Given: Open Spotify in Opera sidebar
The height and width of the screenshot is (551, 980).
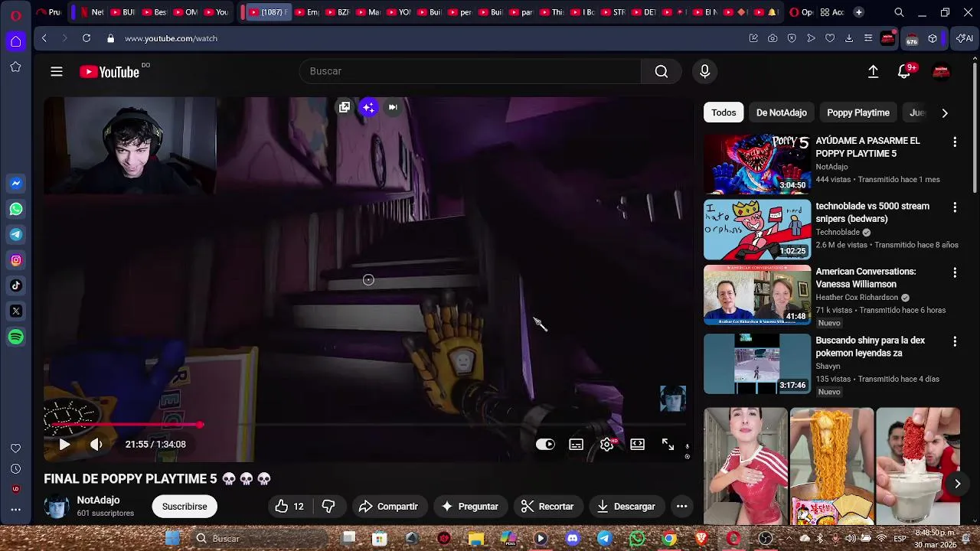Looking at the screenshot, I should (16, 337).
